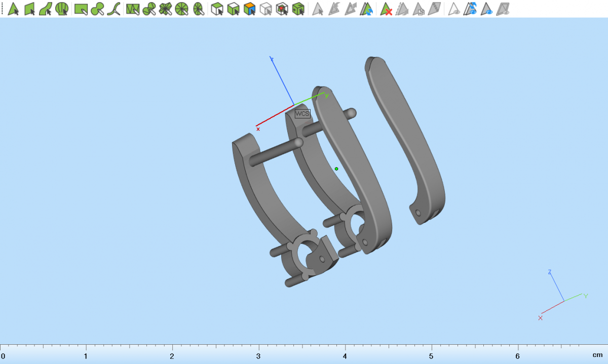Image resolution: width=608 pixels, height=364 pixels.
Task: Click the cube with red interior icon
Action: pos(282,9)
